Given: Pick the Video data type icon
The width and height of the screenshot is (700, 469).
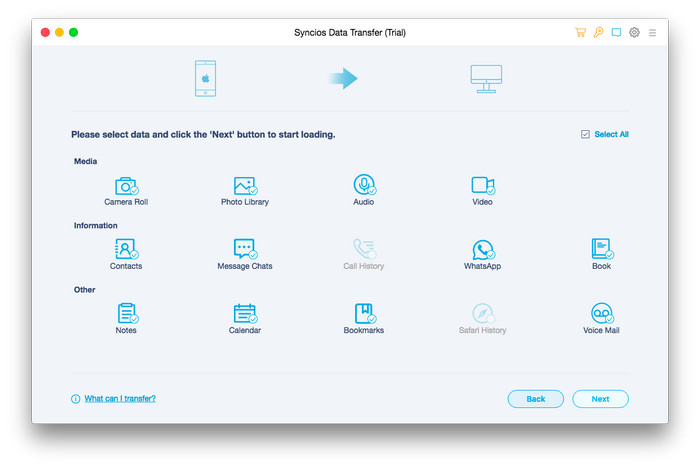Looking at the screenshot, I should pyautogui.click(x=483, y=186).
